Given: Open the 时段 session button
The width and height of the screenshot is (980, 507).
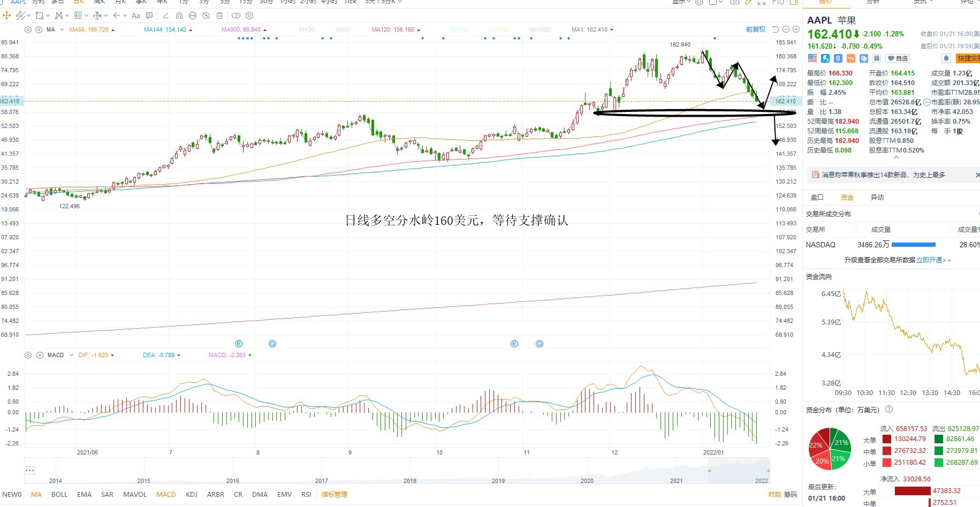Looking at the screenshot, I should click(x=774, y=495).
